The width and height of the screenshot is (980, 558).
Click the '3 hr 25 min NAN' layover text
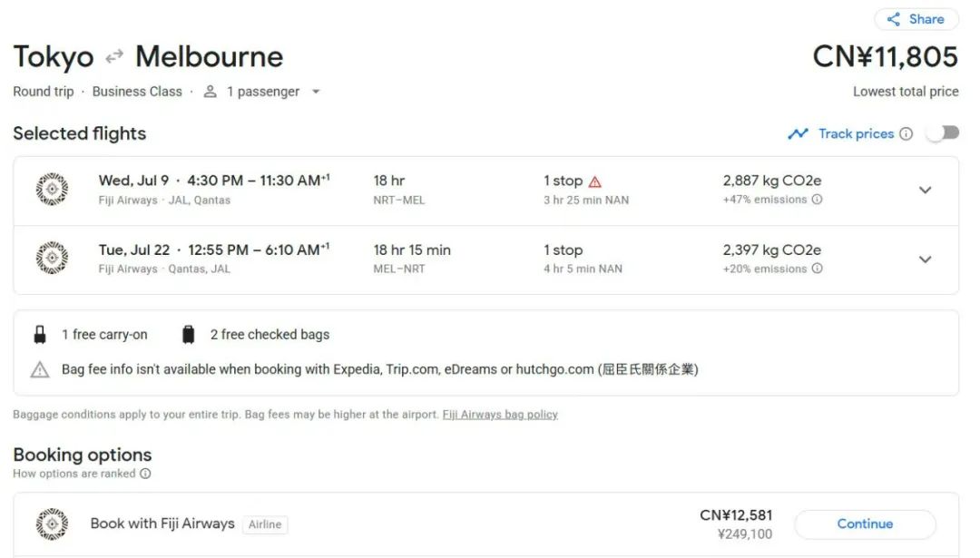tap(586, 200)
